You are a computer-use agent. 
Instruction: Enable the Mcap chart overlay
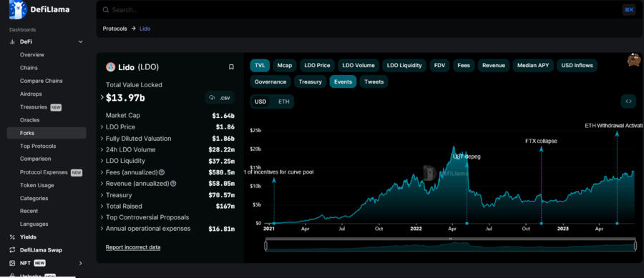[284, 65]
